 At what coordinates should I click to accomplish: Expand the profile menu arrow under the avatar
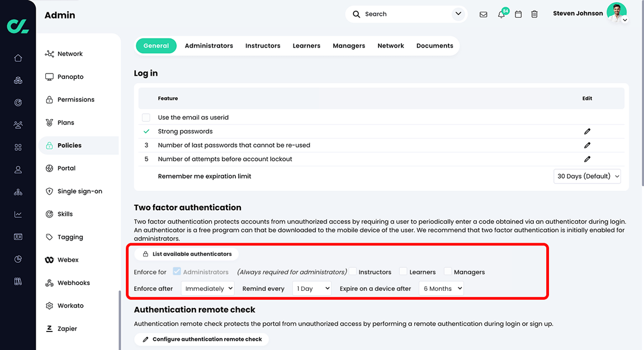click(x=624, y=20)
